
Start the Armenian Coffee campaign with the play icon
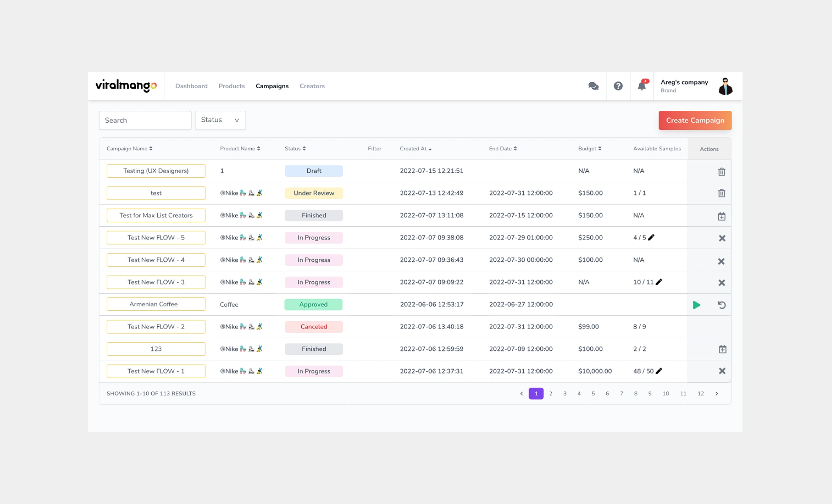[696, 304]
